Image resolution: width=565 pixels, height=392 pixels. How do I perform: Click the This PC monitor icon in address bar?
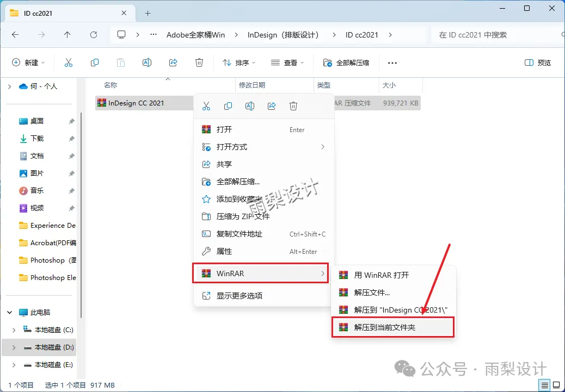coord(121,35)
